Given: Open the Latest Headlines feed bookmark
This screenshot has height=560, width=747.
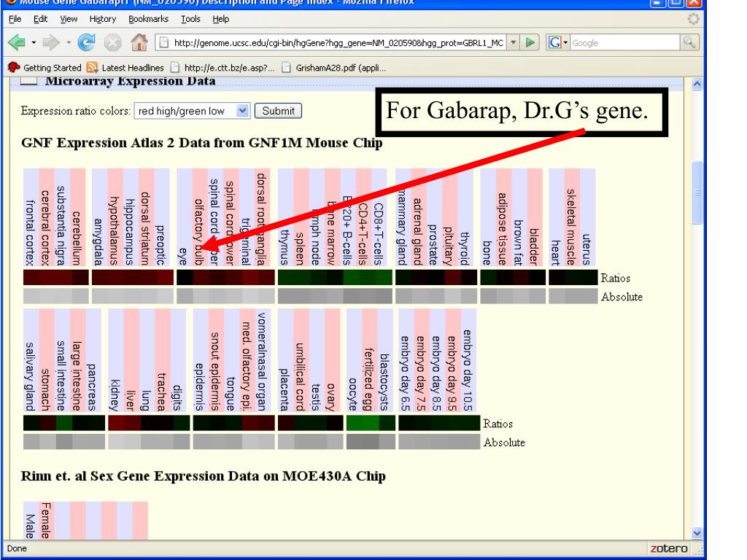Looking at the screenshot, I should pos(125,68).
